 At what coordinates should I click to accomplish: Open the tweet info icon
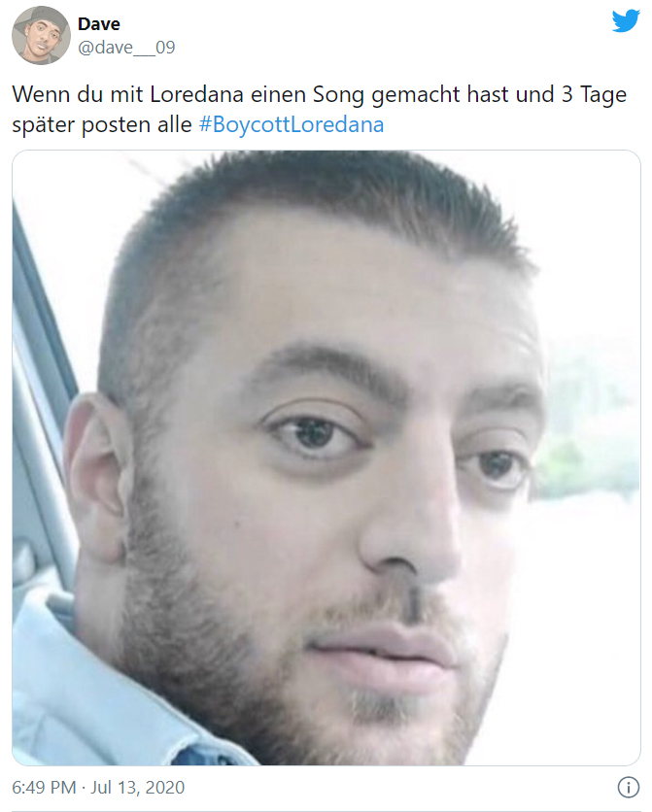(x=628, y=788)
